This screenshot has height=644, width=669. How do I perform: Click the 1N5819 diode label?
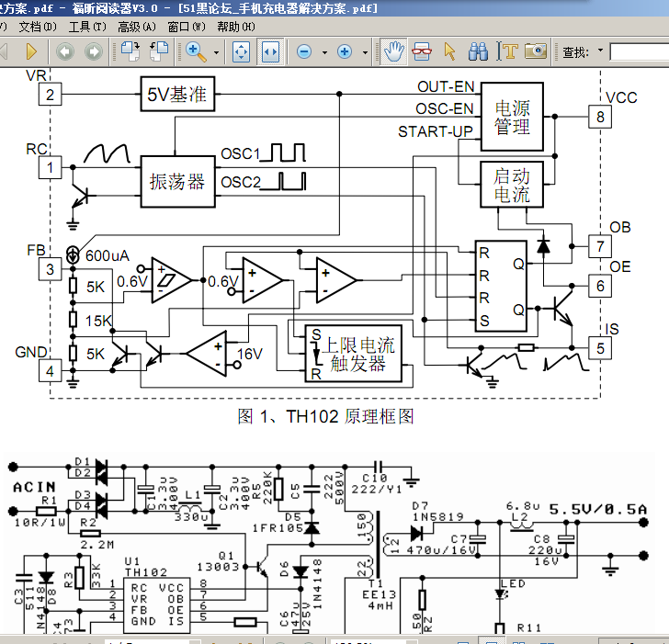coord(437,517)
